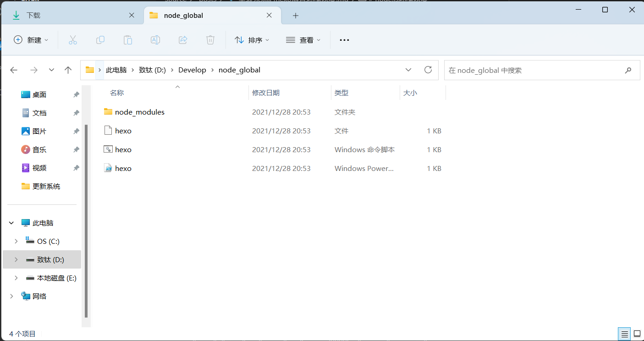
Task: Expand the 网络 tree node
Action: point(11,296)
